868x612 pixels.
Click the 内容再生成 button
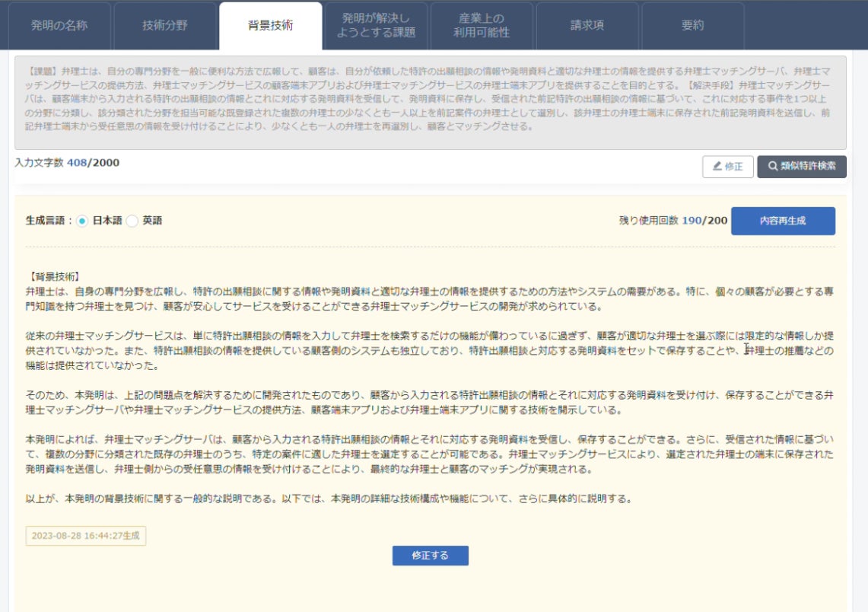pos(783,221)
